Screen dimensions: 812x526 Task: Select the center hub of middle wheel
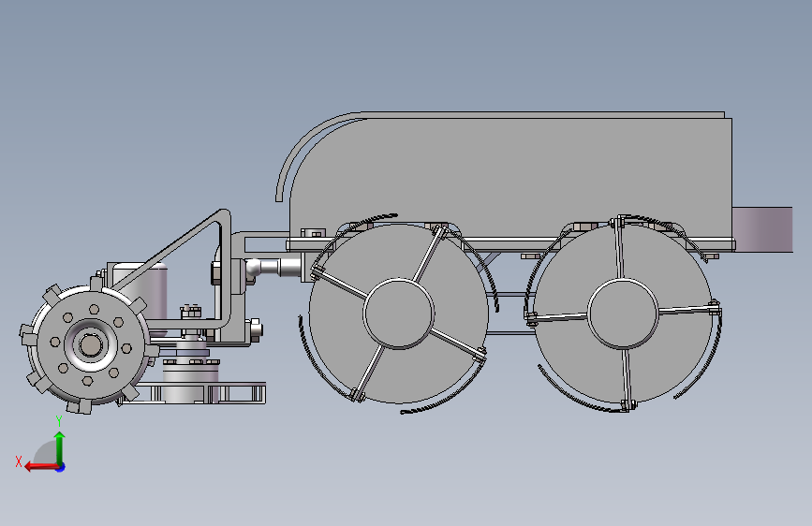pyautogui.click(x=398, y=314)
